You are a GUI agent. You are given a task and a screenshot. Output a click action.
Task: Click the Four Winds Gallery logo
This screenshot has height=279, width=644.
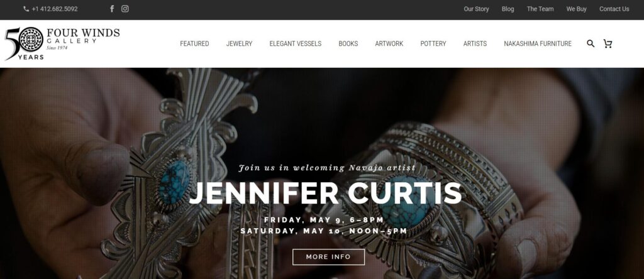tap(62, 43)
